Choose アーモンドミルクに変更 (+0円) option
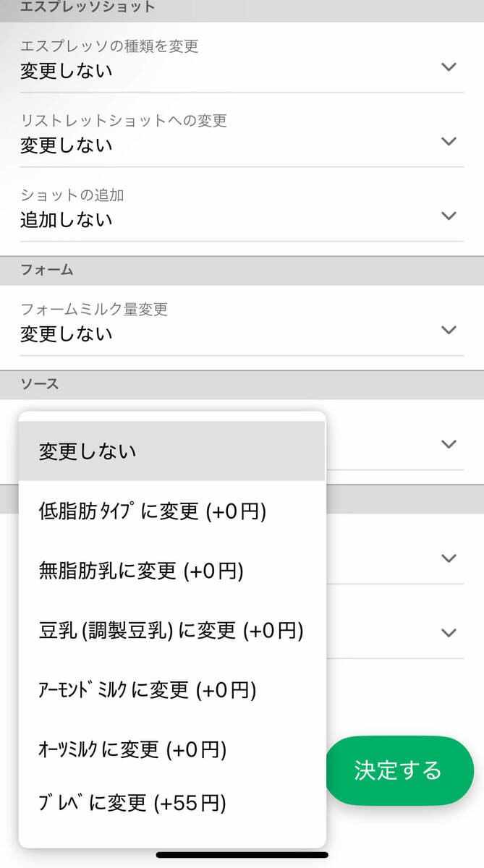The height and width of the screenshot is (868, 484). [171, 689]
